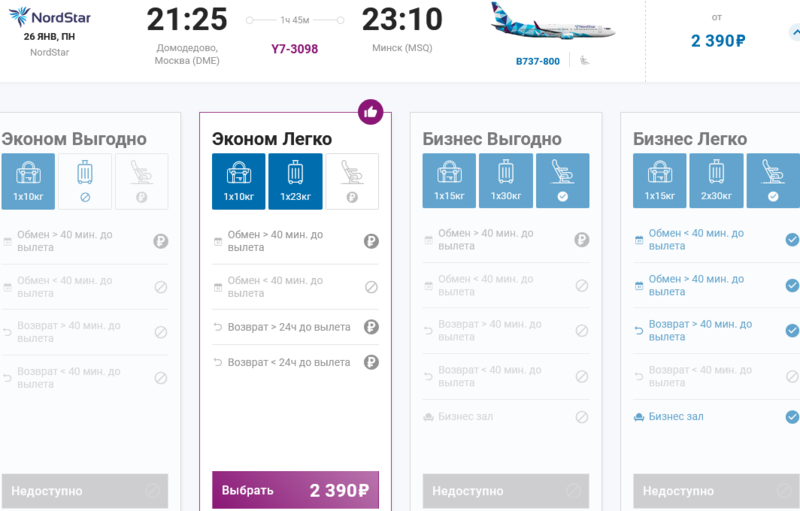Screen dimensions: 800x511
Task: Click the 1x10кг hand luggage icon in Эконом Легко
Action: [x=238, y=181]
